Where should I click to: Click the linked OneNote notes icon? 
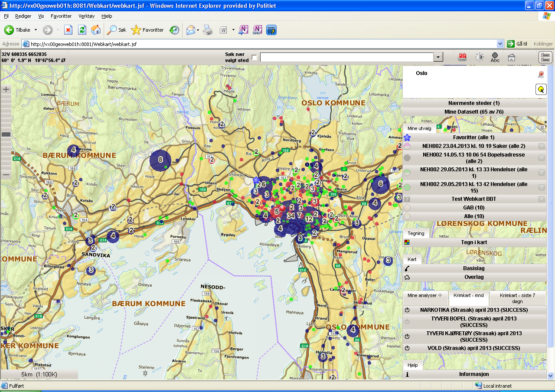click(258, 30)
